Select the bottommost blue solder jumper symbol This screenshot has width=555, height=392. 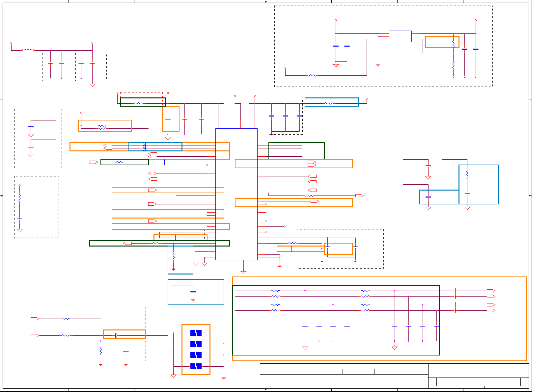click(x=196, y=366)
